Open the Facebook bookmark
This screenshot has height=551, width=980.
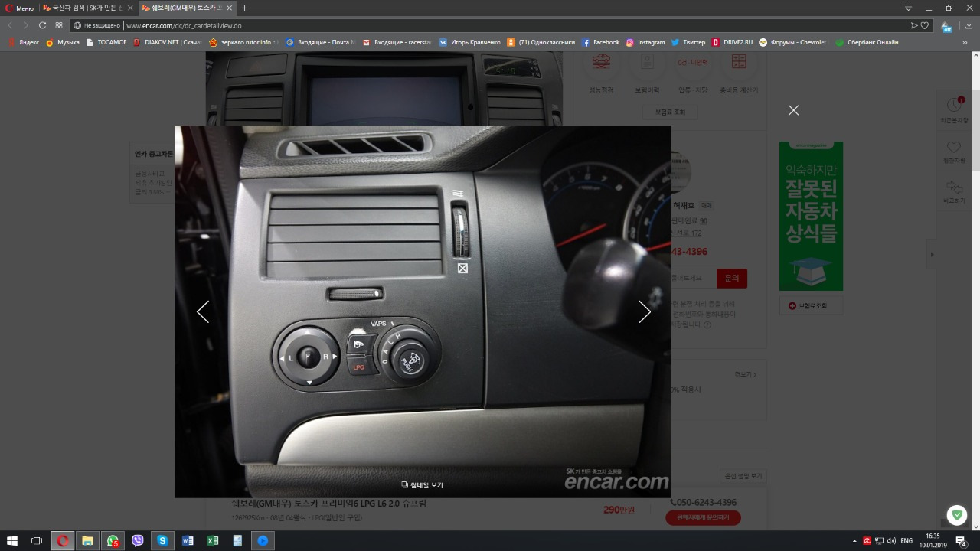click(x=600, y=42)
